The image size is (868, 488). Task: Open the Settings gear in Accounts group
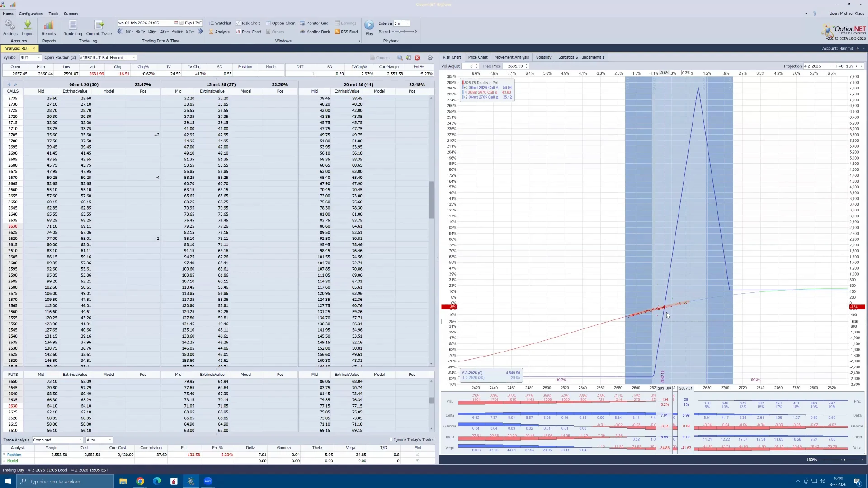click(10, 28)
